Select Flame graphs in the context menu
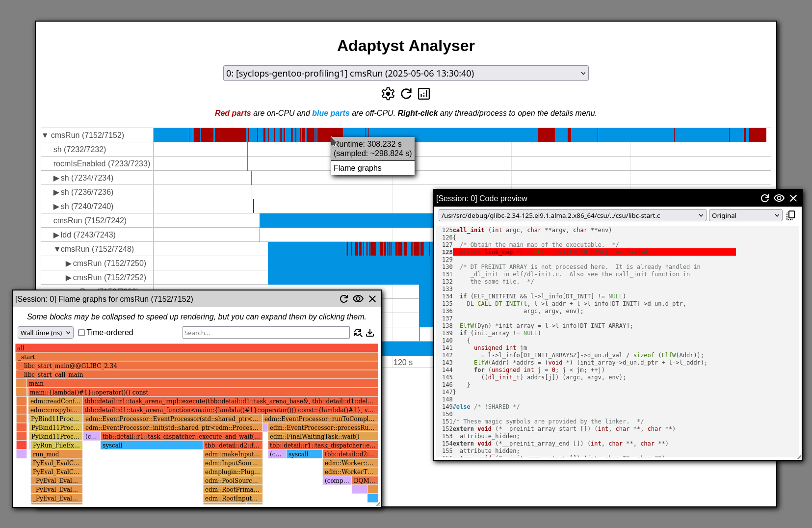This screenshot has width=812, height=528. (x=373, y=168)
